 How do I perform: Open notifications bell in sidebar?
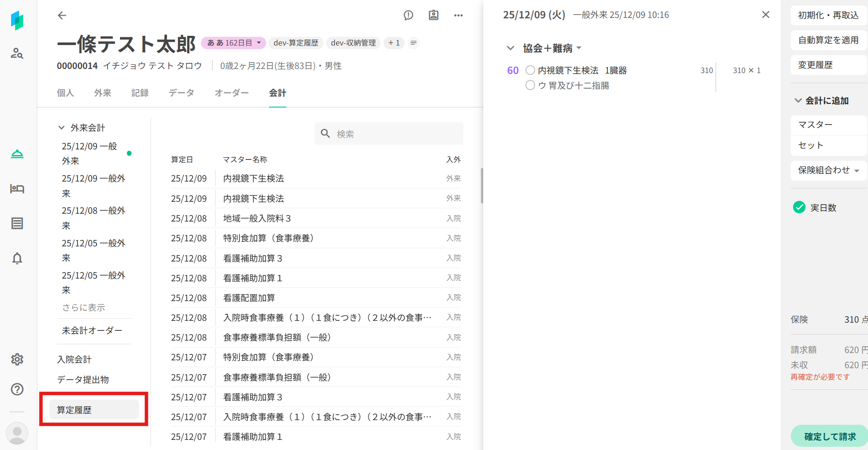click(17, 258)
